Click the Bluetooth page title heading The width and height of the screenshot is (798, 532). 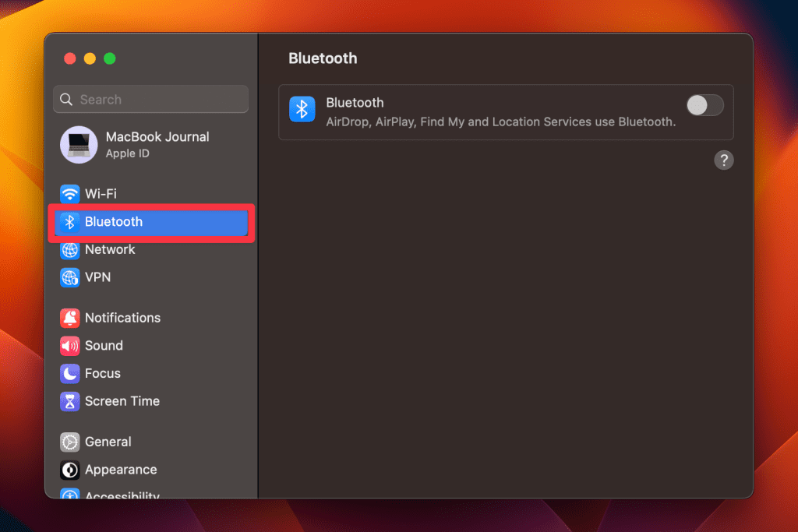(323, 58)
